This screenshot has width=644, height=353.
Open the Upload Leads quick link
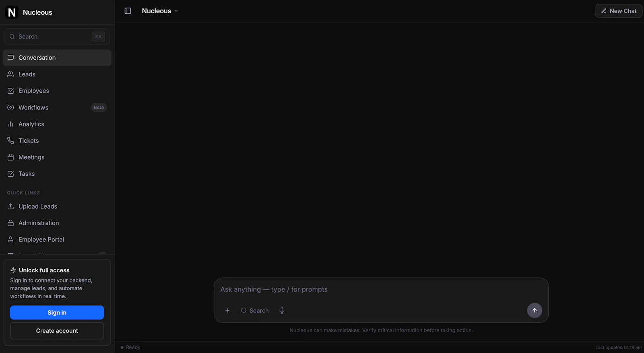tap(57, 206)
